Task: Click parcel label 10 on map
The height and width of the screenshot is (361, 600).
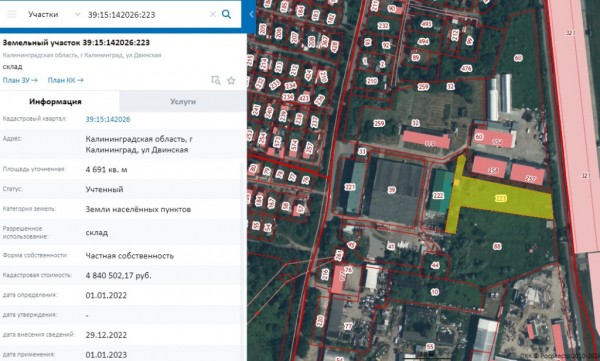Action: click(435, 292)
